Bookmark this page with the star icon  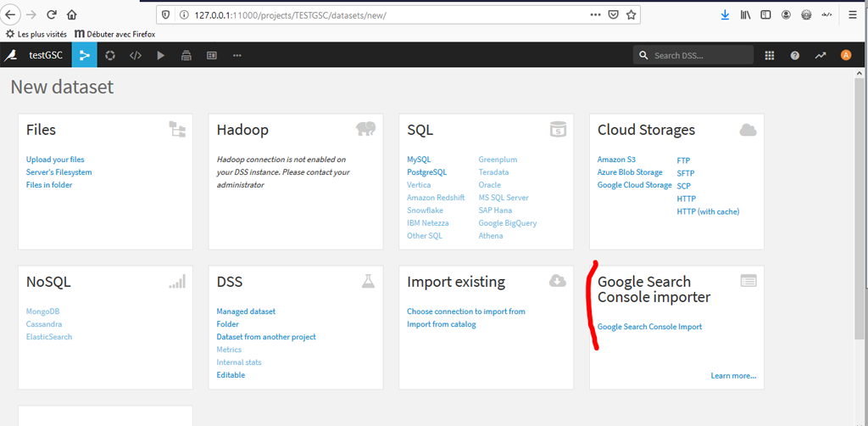632,14
